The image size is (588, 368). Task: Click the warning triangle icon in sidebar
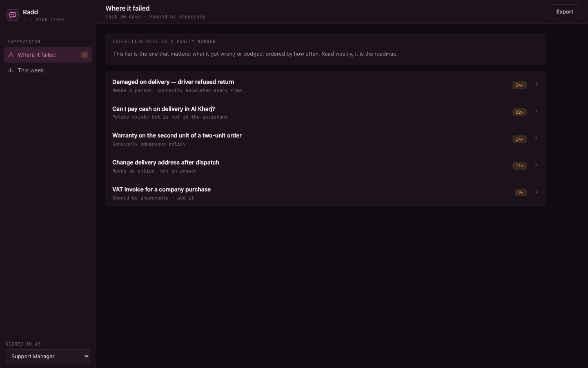11,55
